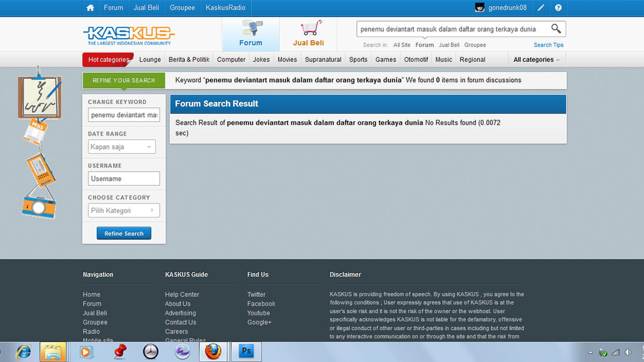Open Jual Beli in top bar
The image size is (644, 362).
pos(146,8)
